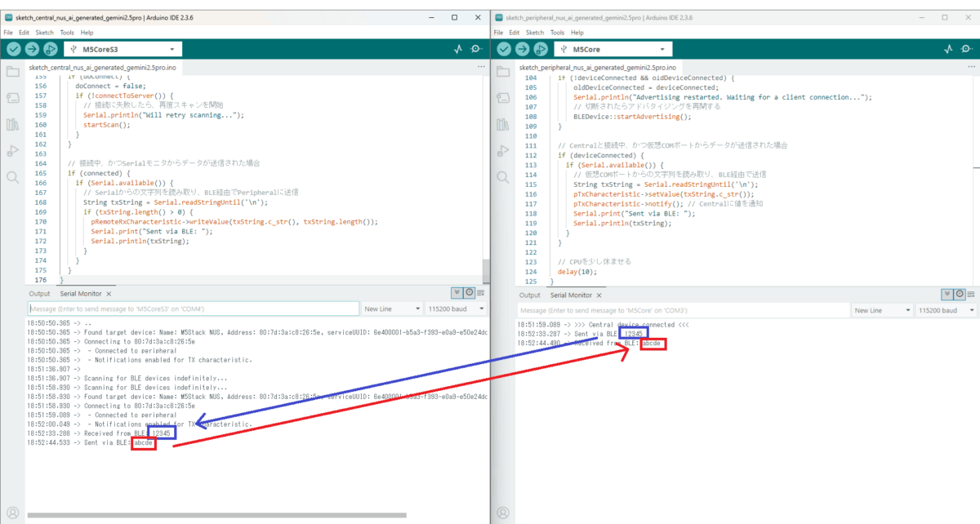The width and height of the screenshot is (980, 524).
Task: Open New Line dropdown in M5Core serial monitor
Action: (882, 310)
